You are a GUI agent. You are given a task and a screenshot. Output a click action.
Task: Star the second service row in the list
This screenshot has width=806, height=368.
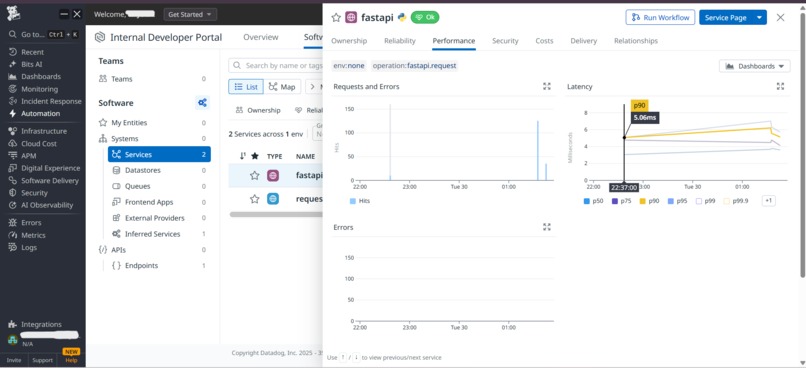click(x=254, y=199)
